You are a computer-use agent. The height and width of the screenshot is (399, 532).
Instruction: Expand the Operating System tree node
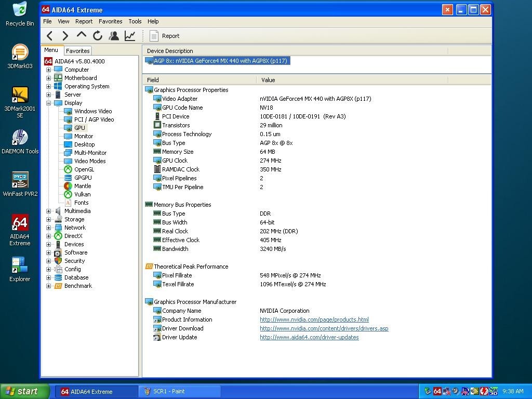click(48, 86)
